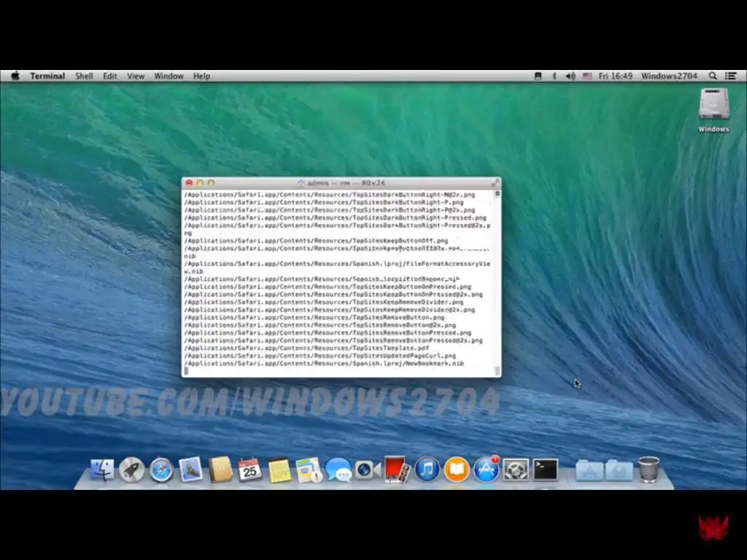Zoom Terminal window with green button
Screen dimensions: 747x560
pos(211,183)
